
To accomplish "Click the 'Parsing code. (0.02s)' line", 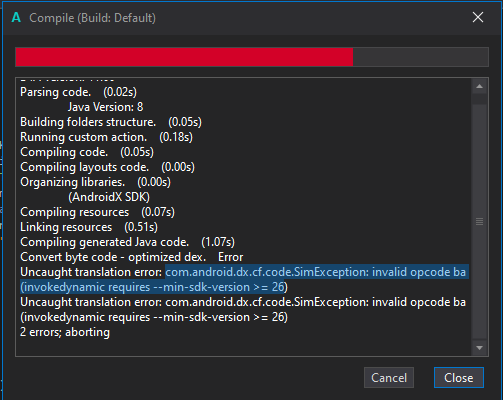I will point(78,92).
